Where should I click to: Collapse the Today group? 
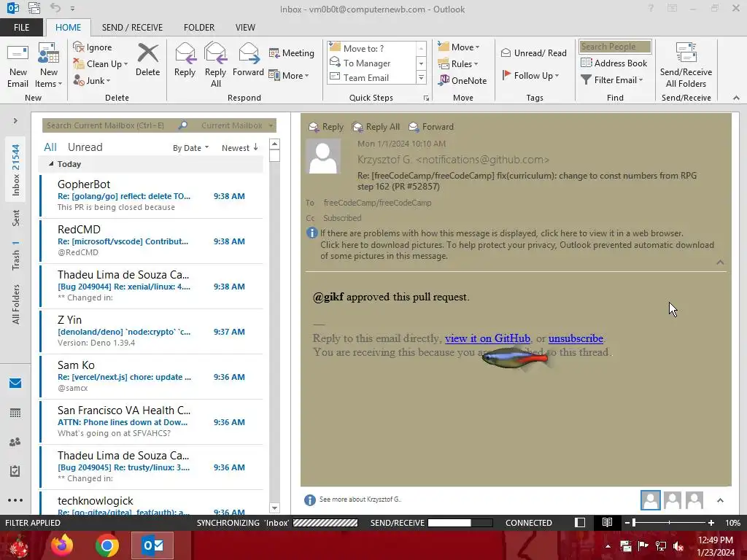click(52, 164)
